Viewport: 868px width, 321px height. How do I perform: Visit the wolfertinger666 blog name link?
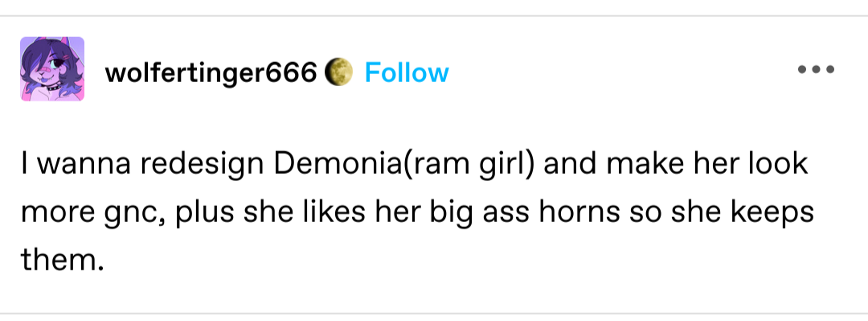[x=211, y=72]
